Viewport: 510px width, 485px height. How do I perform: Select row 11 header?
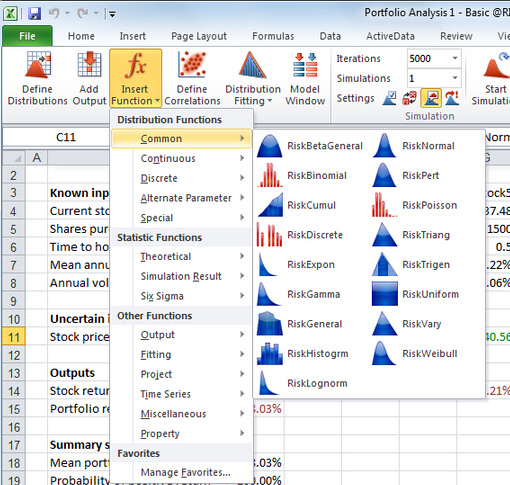[x=13, y=337]
